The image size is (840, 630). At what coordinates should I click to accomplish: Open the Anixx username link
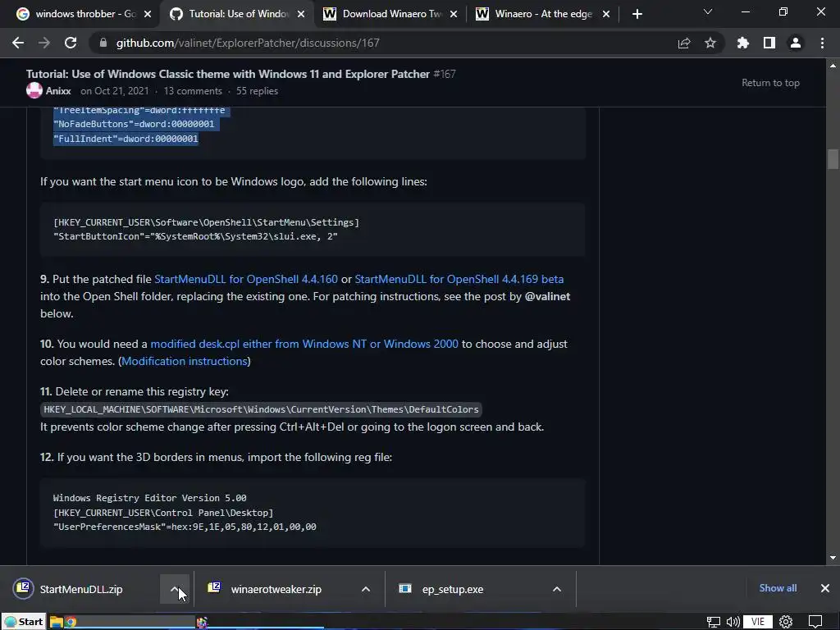tap(58, 91)
